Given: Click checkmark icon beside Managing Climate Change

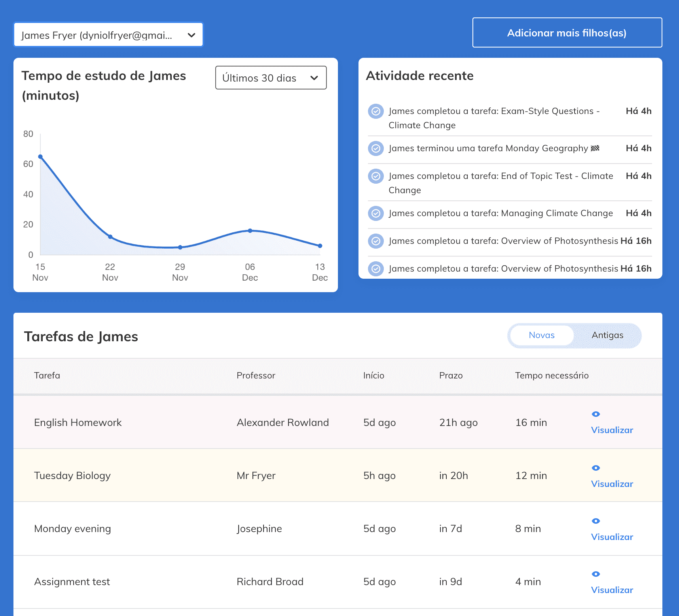Looking at the screenshot, I should [376, 213].
